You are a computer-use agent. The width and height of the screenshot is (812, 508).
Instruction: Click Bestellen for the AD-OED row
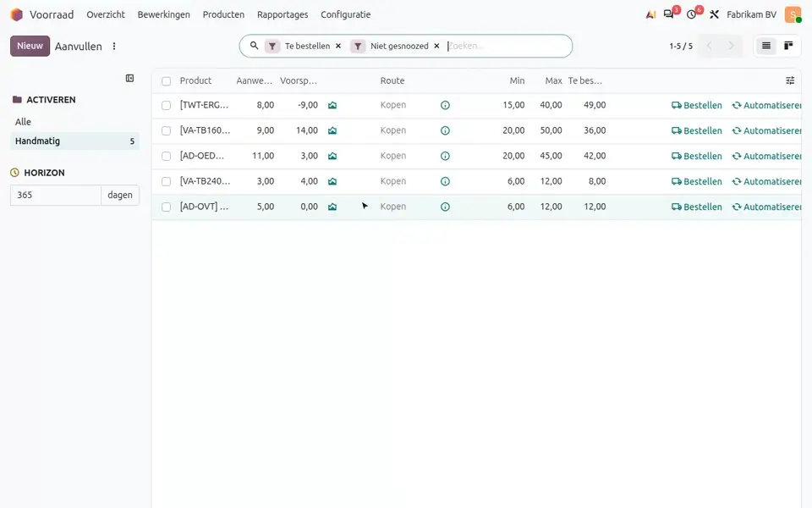(696, 156)
